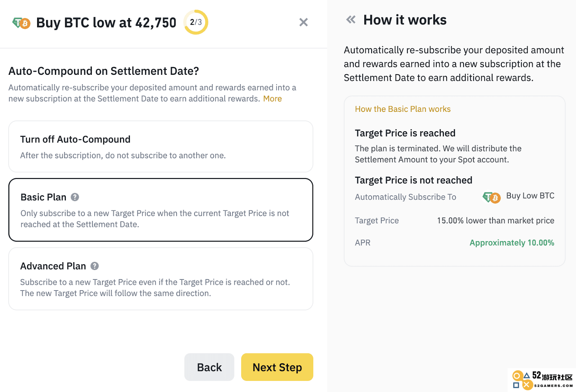Viewport: 576px width, 392px height.
Task: Click the Buy Low BTC label
Action: pyautogui.click(x=530, y=196)
